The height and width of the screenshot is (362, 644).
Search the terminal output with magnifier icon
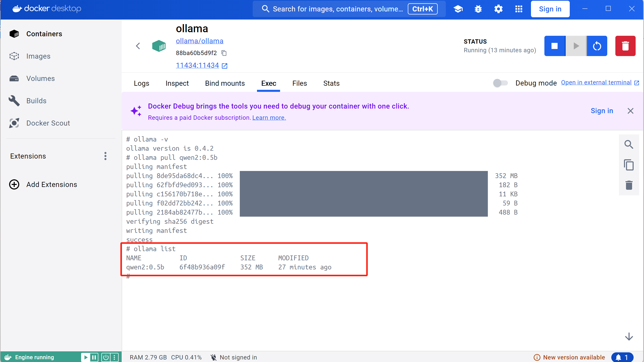629,145
